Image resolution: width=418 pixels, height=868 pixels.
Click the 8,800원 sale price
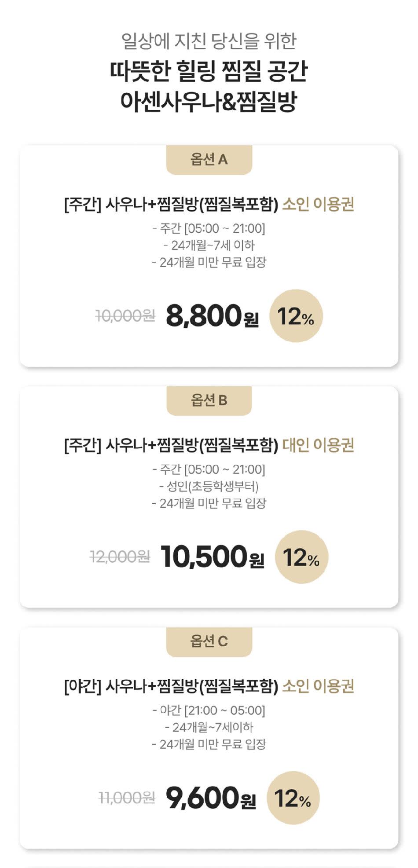[x=212, y=316]
